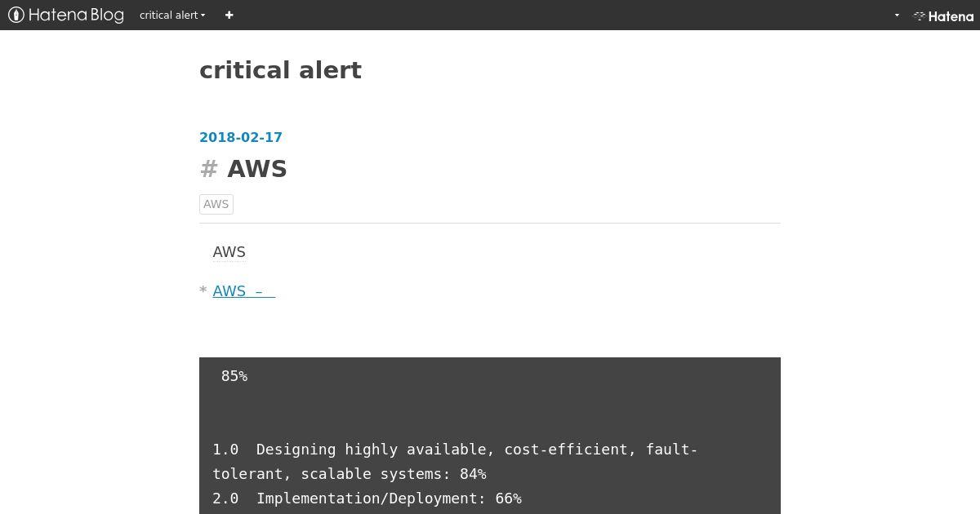Open the 2018-02-17 date archive link
The image size is (980, 514).
(x=241, y=137)
